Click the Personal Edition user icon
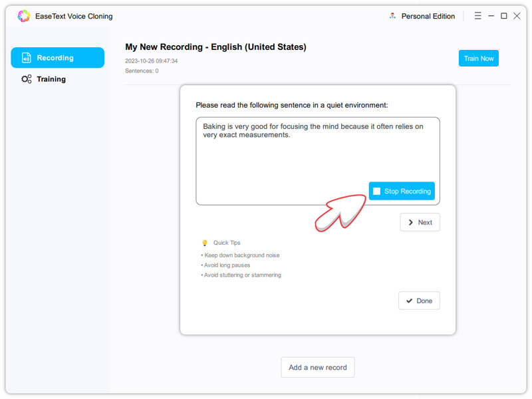532x399 pixels. click(x=392, y=16)
